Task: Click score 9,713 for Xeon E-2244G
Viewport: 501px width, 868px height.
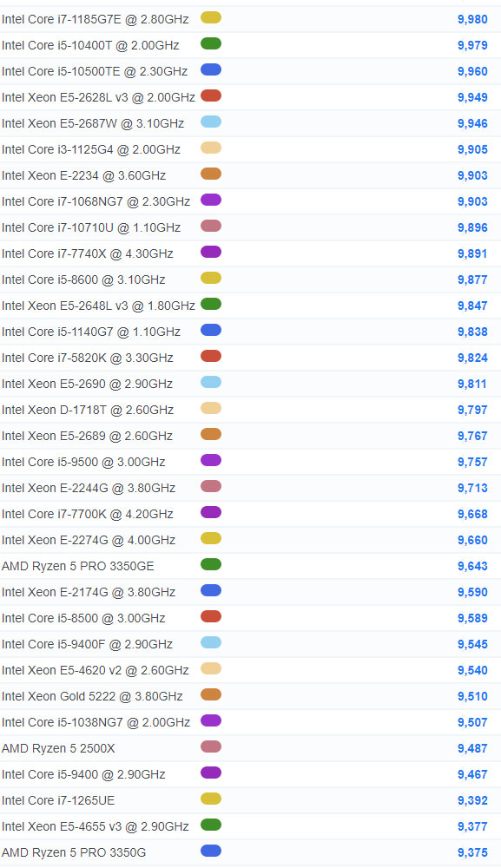Action: 472,488
